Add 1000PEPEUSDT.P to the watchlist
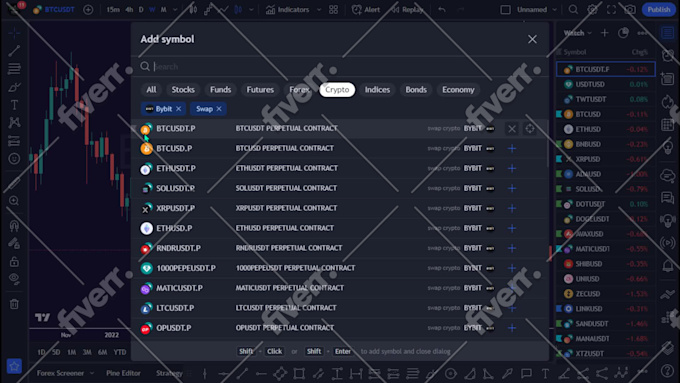The image size is (680, 383). (x=512, y=268)
